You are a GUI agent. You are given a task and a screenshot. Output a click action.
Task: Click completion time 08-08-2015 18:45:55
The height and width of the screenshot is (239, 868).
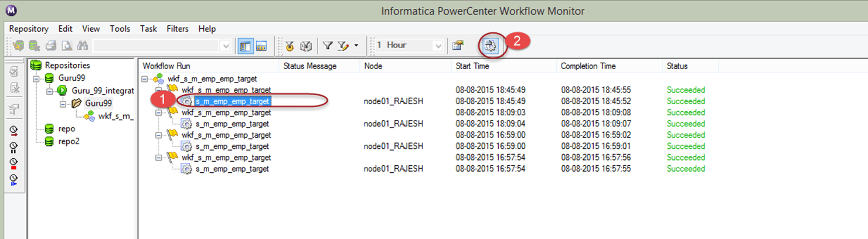click(596, 90)
